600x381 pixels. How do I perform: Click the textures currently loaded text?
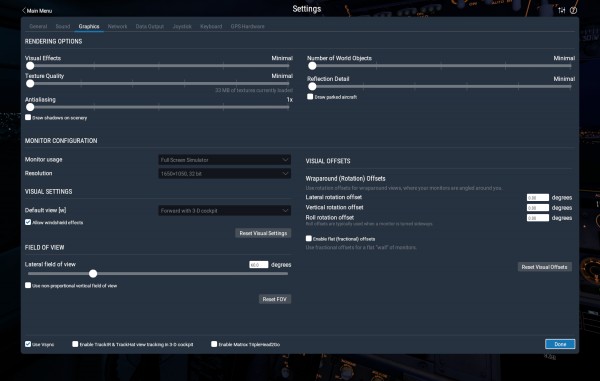(254, 90)
